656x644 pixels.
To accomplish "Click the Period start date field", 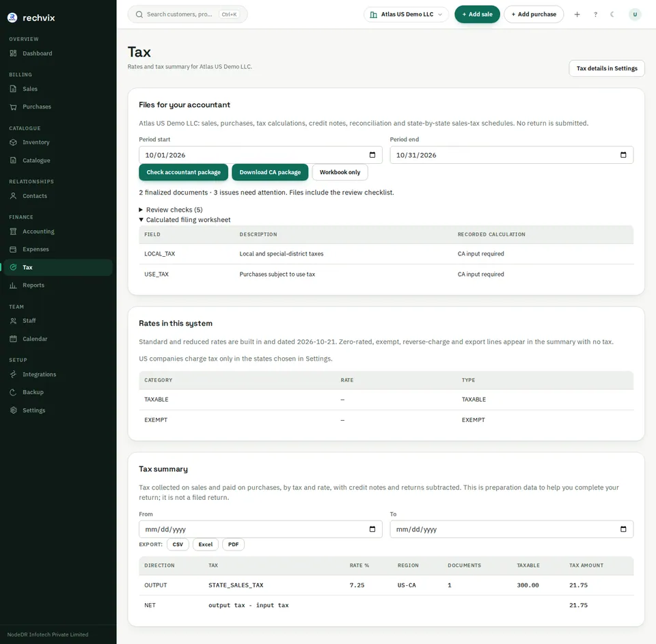I will [x=260, y=155].
